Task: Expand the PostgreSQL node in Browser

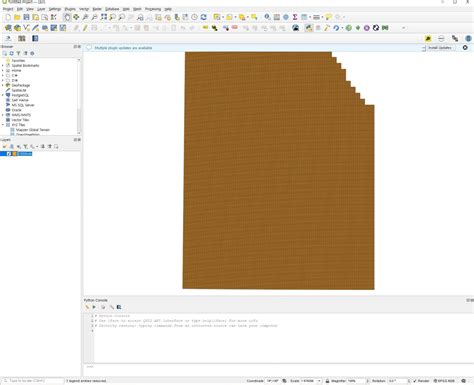Action: (3, 95)
